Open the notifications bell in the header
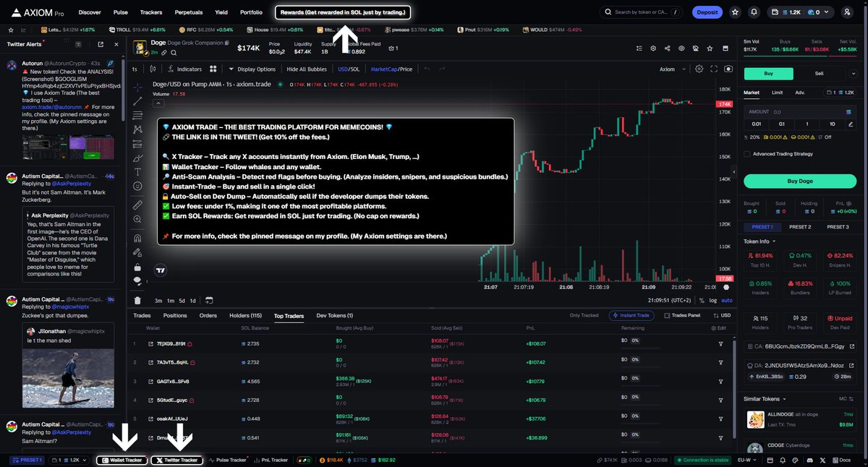868x467 pixels. pos(754,12)
